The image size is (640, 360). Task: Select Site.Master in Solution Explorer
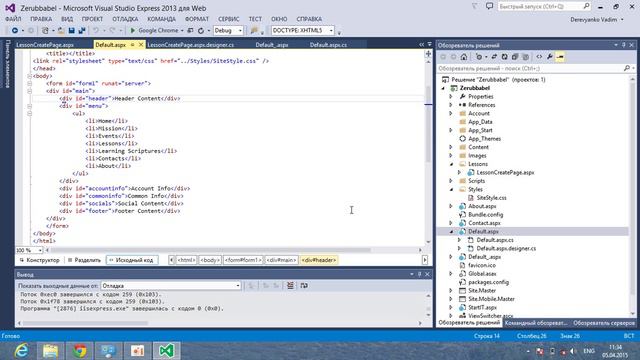pyautogui.click(x=482, y=291)
